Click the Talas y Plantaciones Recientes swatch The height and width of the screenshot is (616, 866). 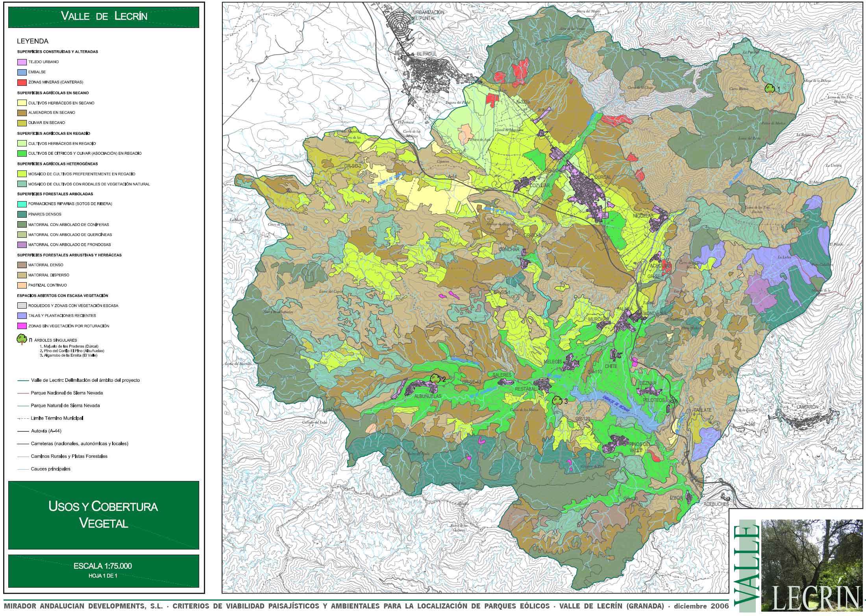click(x=22, y=316)
